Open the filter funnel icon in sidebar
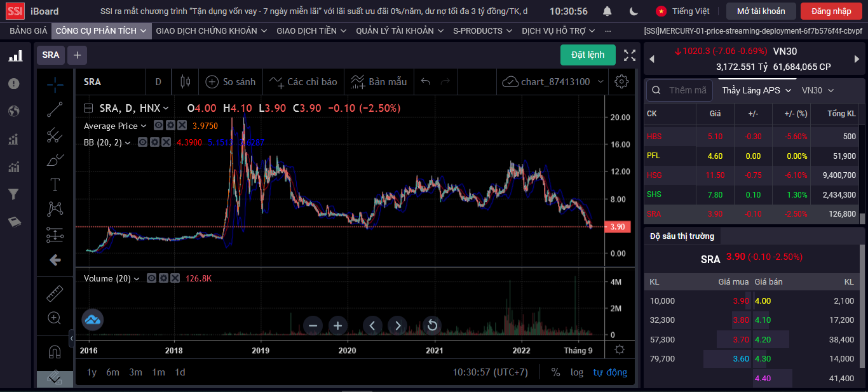868x392 pixels. pos(14,194)
